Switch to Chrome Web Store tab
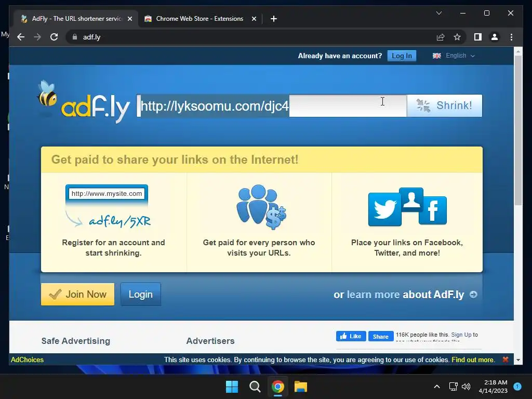The image size is (532, 399). [x=200, y=19]
